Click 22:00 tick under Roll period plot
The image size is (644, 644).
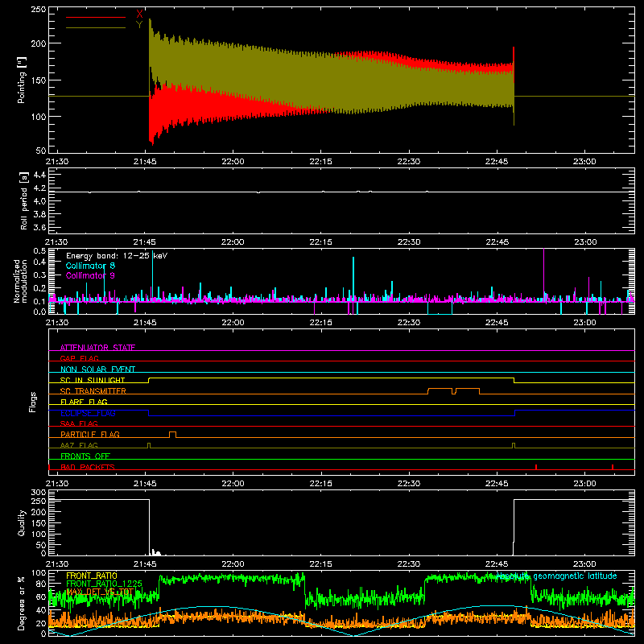tap(233, 242)
